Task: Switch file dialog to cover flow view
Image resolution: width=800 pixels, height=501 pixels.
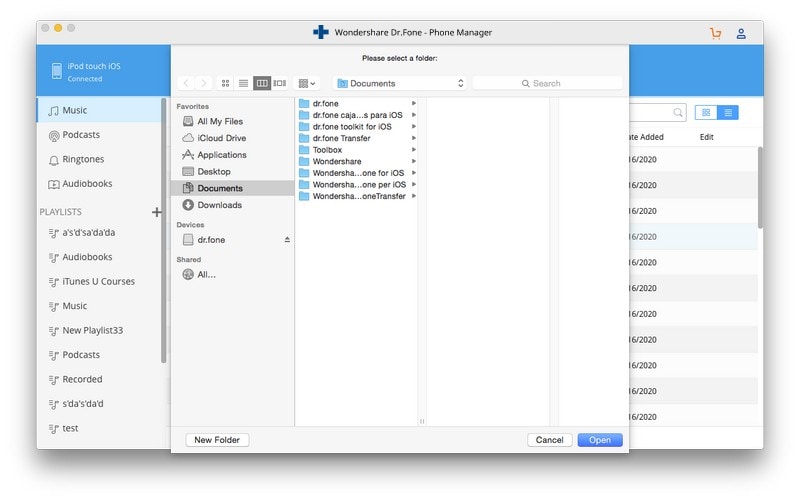Action: (280, 83)
